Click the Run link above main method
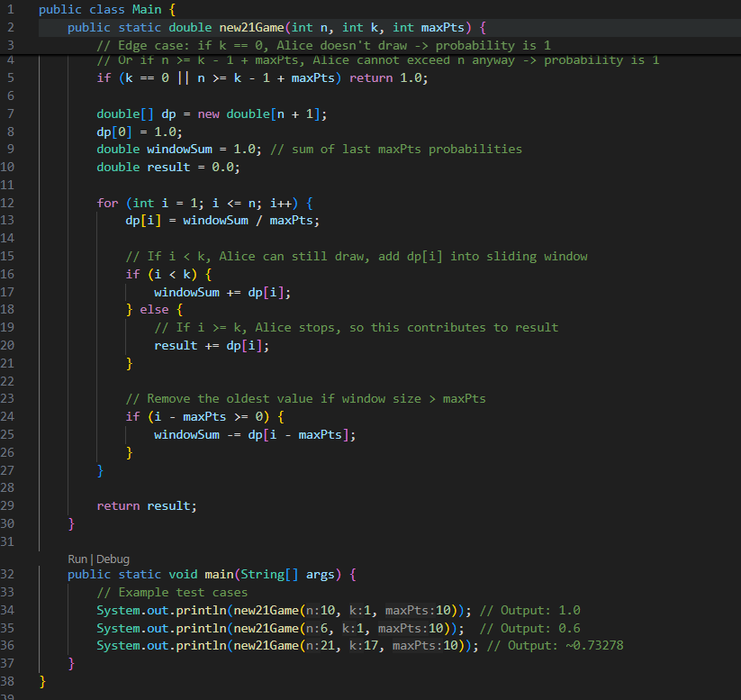 [77, 559]
